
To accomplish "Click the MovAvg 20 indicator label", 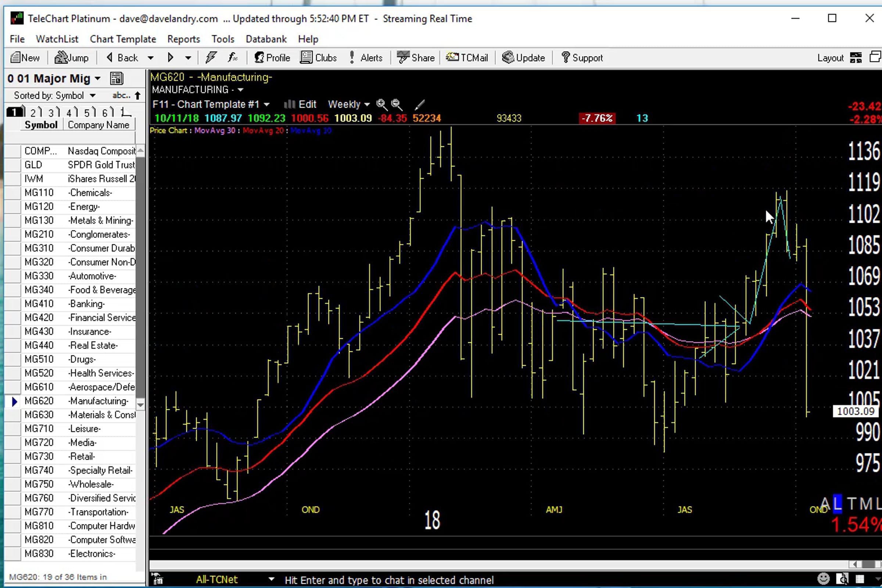I will pos(263,130).
